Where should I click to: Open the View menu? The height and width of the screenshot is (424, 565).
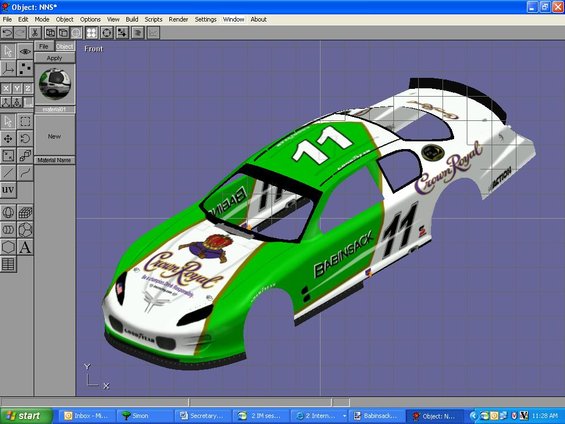pos(113,19)
